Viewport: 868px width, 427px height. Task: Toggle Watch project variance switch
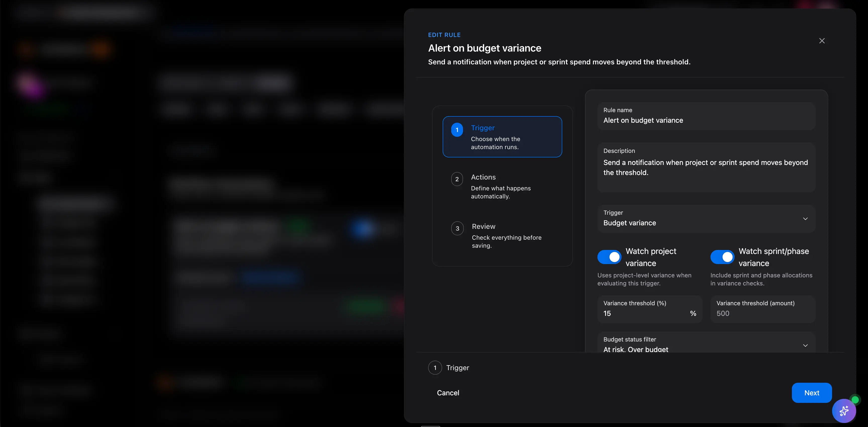click(x=609, y=257)
